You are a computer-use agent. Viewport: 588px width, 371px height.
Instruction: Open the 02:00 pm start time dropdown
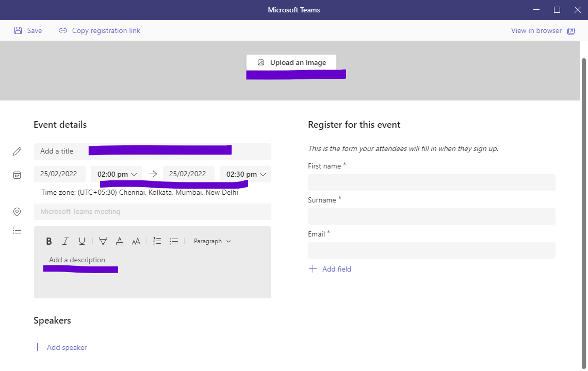click(116, 174)
